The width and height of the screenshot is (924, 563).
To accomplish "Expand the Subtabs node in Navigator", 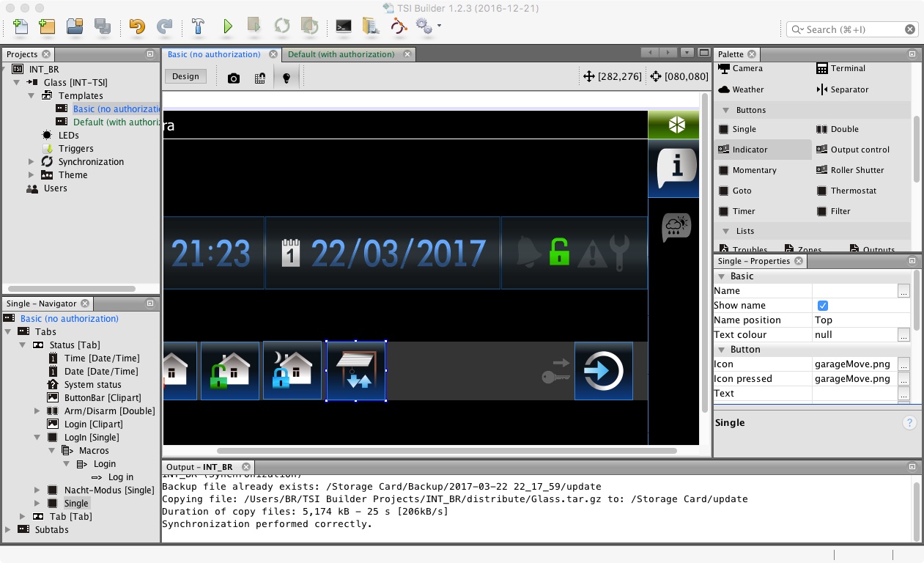I will click(9, 530).
